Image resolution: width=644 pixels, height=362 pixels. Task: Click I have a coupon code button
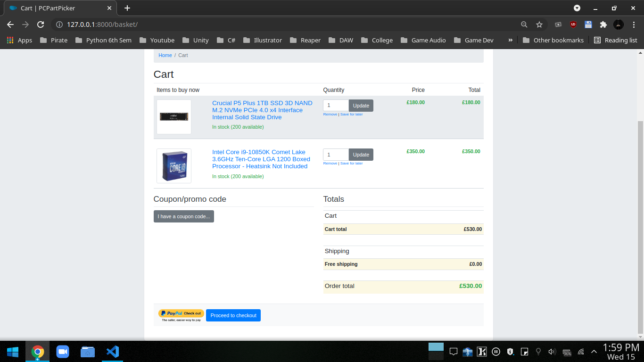pos(184,216)
